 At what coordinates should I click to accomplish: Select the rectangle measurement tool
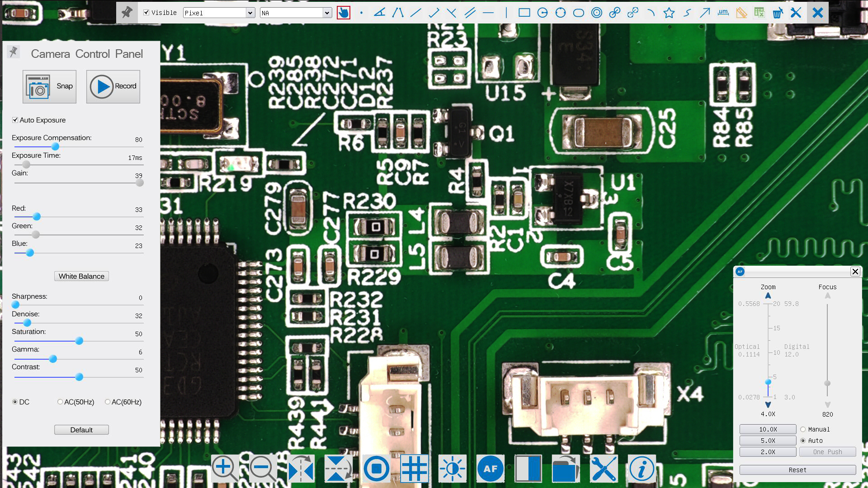(524, 13)
